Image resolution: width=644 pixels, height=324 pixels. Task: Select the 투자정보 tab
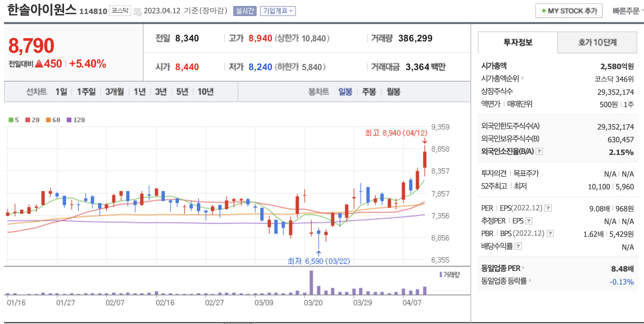[518, 42]
